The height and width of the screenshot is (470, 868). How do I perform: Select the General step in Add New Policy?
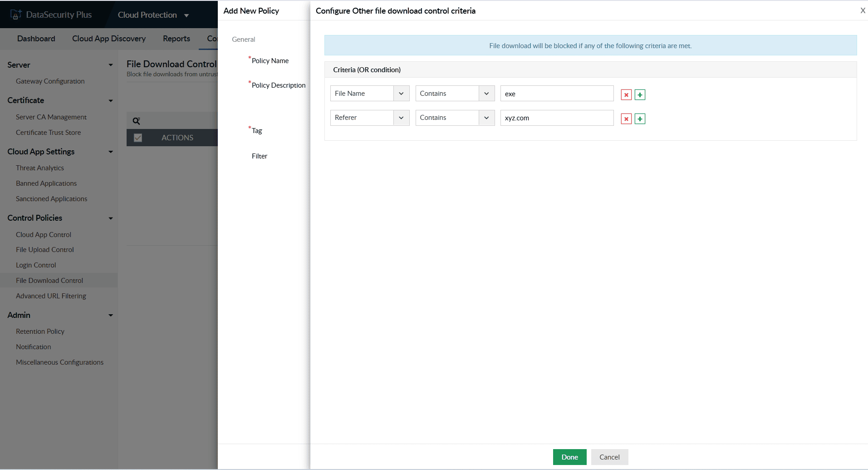[x=244, y=40]
